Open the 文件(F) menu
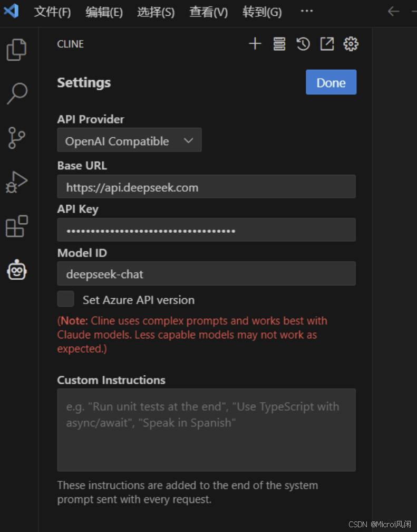417x532 pixels. [x=52, y=12]
